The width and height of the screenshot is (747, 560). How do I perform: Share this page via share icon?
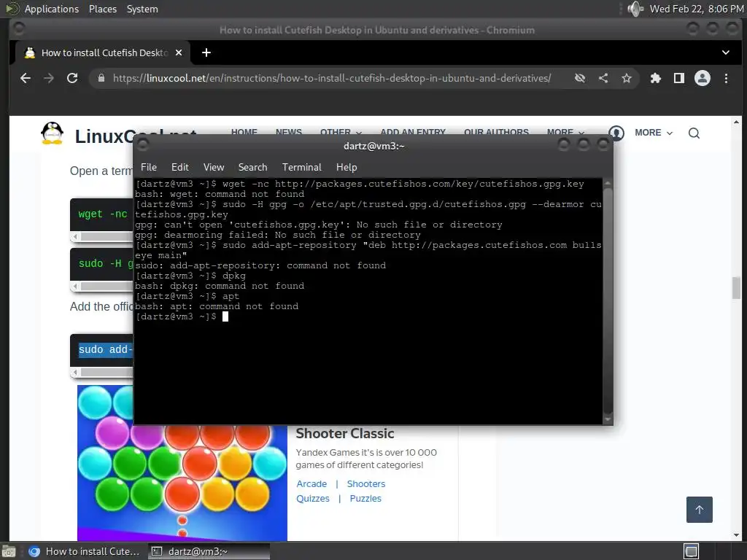603,78
